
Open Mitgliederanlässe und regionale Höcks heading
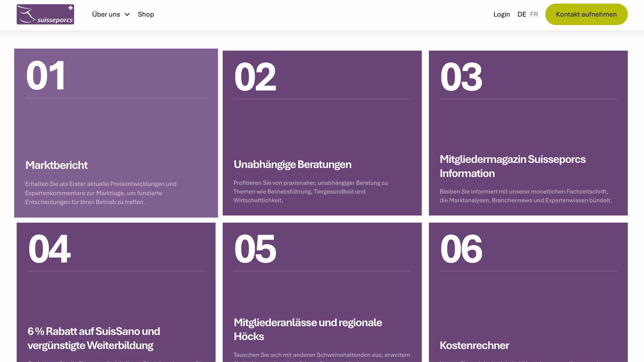308,329
